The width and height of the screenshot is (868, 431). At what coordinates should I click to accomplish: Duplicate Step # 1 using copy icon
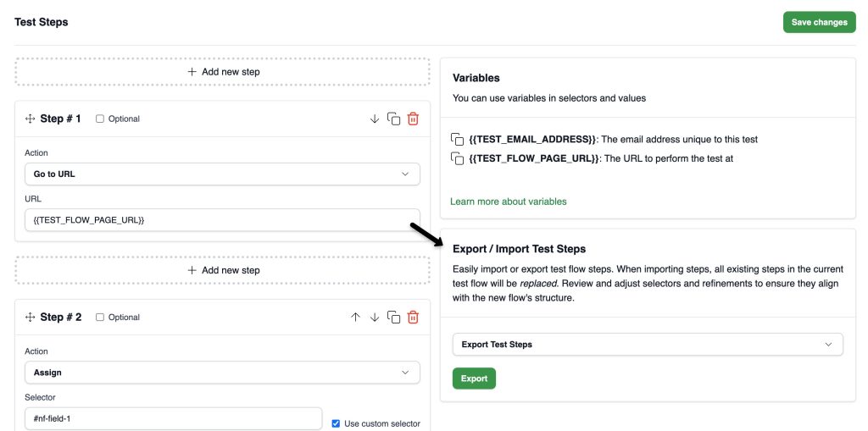393,119
